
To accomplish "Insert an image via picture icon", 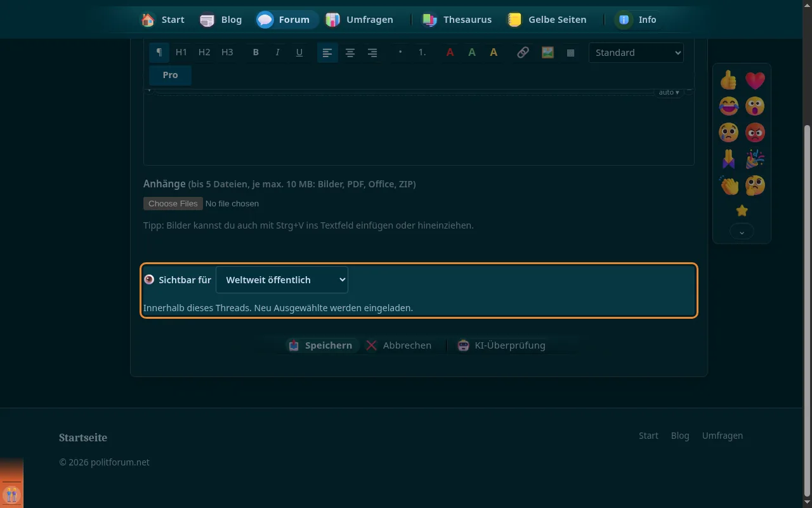I will click(547, 53).
